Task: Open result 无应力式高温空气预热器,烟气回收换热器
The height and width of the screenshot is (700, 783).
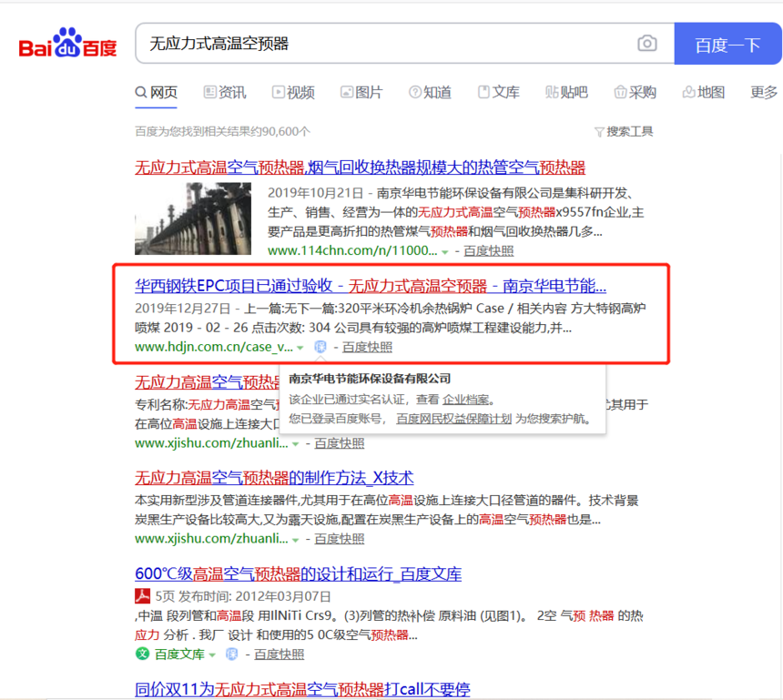Action: coord(360,167)
